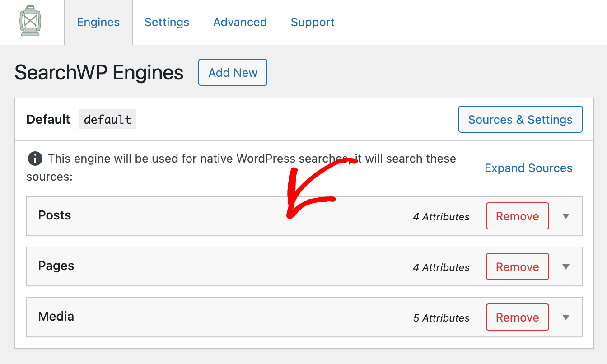Click the 5 Attributes label in Media row
The image size is (607, 364).
[441, 318]
